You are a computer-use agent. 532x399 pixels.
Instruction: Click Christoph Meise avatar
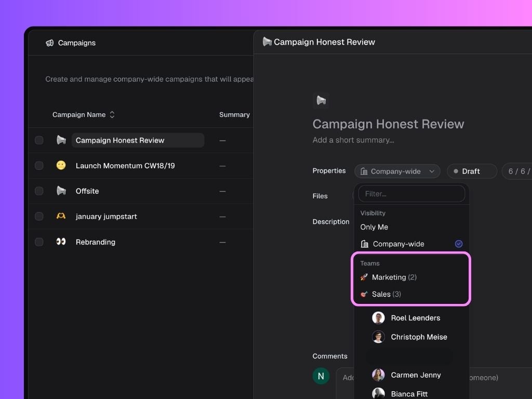coord(378,337)
